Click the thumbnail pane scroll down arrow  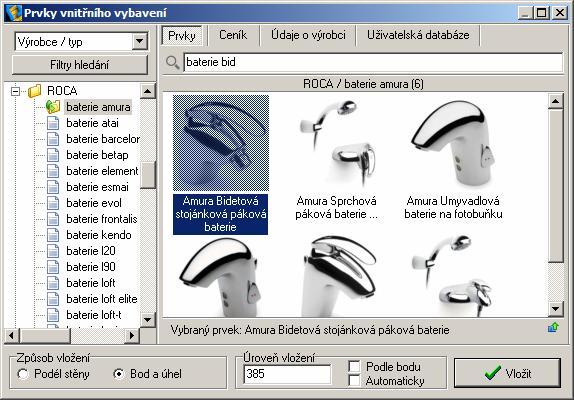click(x=555, y=309)
